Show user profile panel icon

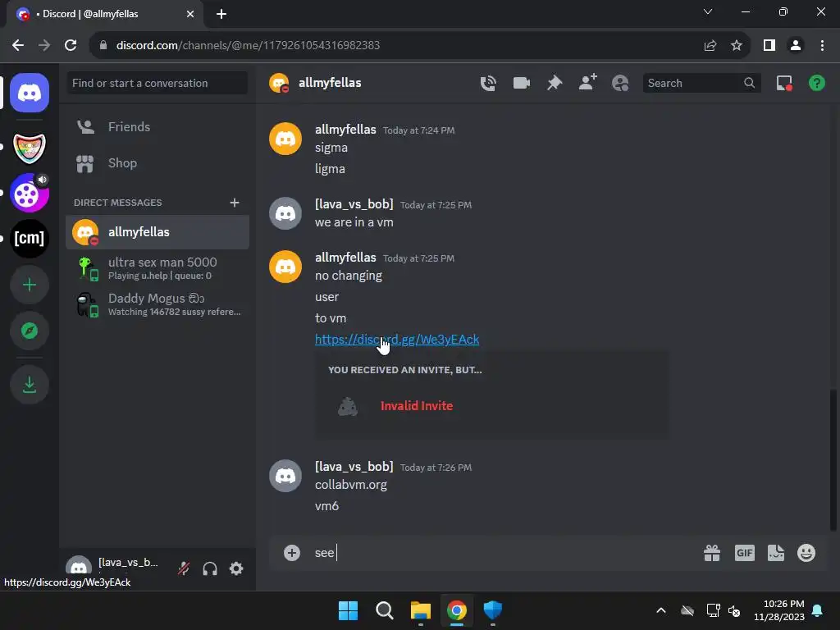[x=620, y=83]
